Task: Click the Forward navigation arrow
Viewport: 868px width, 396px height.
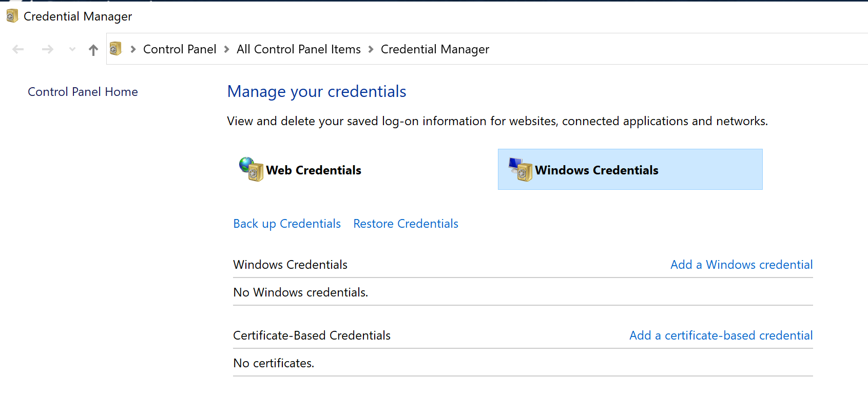Action: click(48, 49)
